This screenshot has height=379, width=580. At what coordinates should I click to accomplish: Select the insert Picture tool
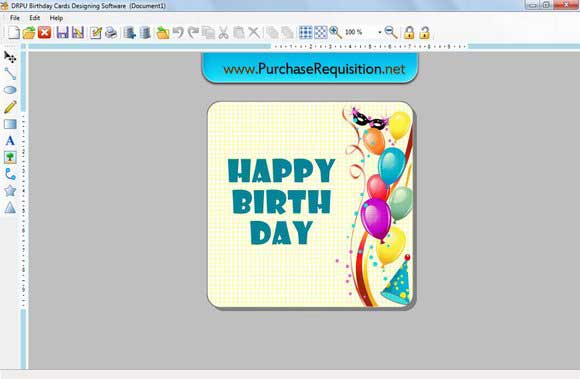tap(10, 157)
